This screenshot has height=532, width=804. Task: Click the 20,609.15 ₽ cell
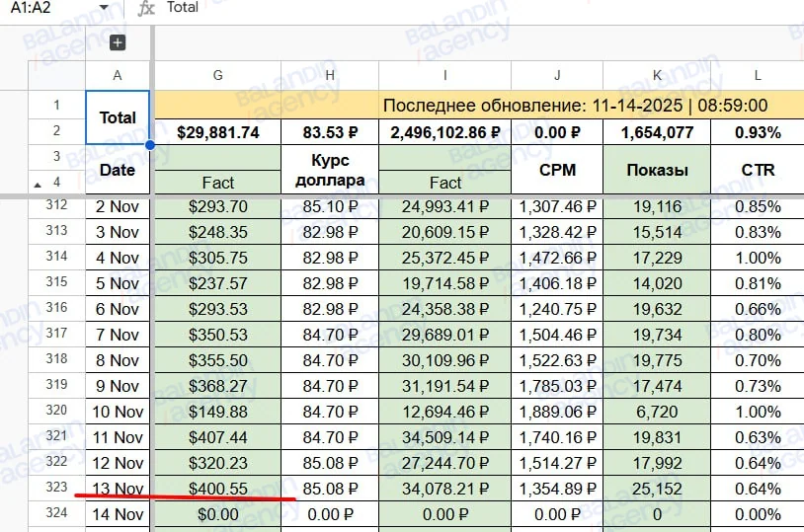[445, 232]
